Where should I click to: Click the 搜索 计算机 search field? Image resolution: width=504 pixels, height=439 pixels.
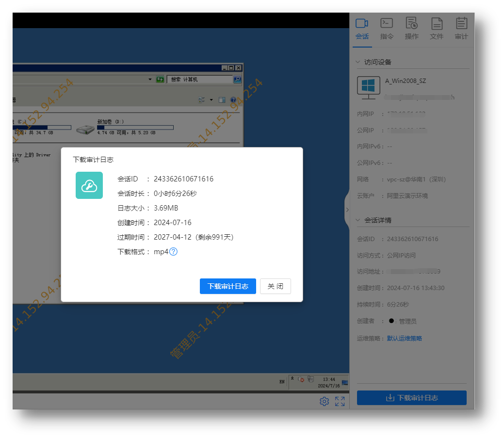(199, 80)
